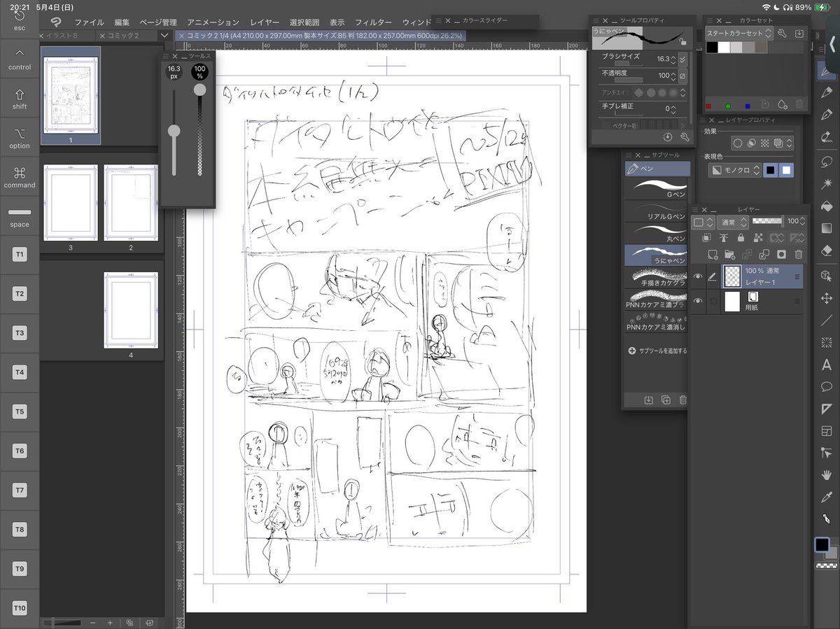Click the 不透明度 slider in ツールプロパティ
The image size is (840, 629).
[x=629, y=79]
